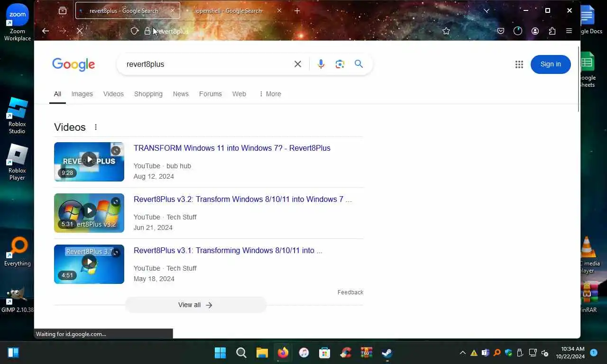This screenshot has height=364, width=607.
Task: Search by image with Lens icon
Action: (340, 64)
